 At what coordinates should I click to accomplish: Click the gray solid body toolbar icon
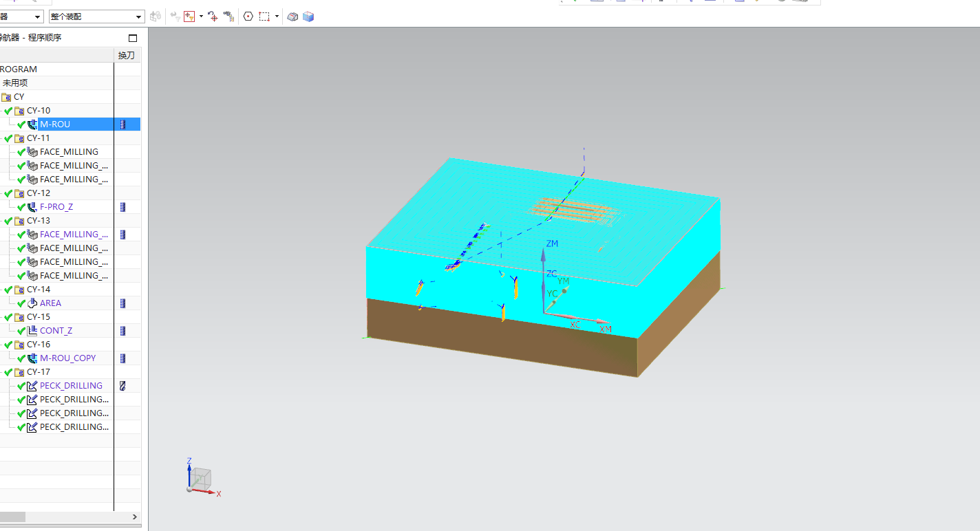click(x=292, y=17)
